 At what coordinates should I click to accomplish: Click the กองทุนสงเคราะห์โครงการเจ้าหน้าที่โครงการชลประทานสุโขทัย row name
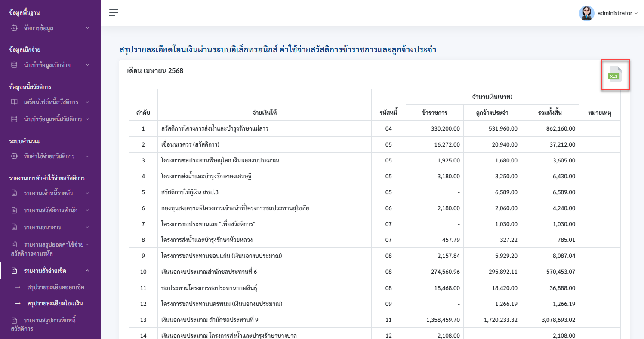235,208
